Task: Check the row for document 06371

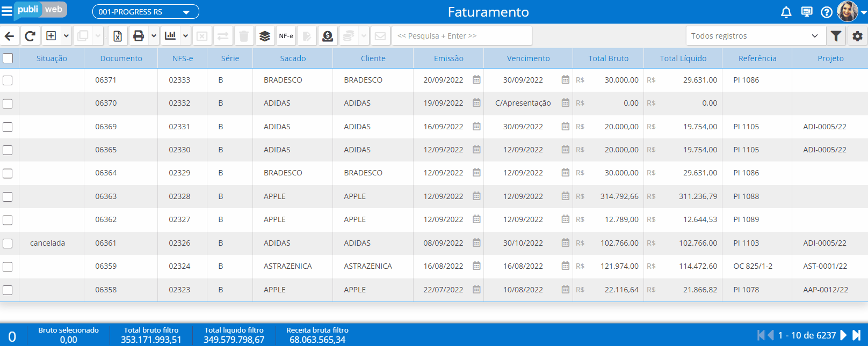Action: [x=8, y=80]
